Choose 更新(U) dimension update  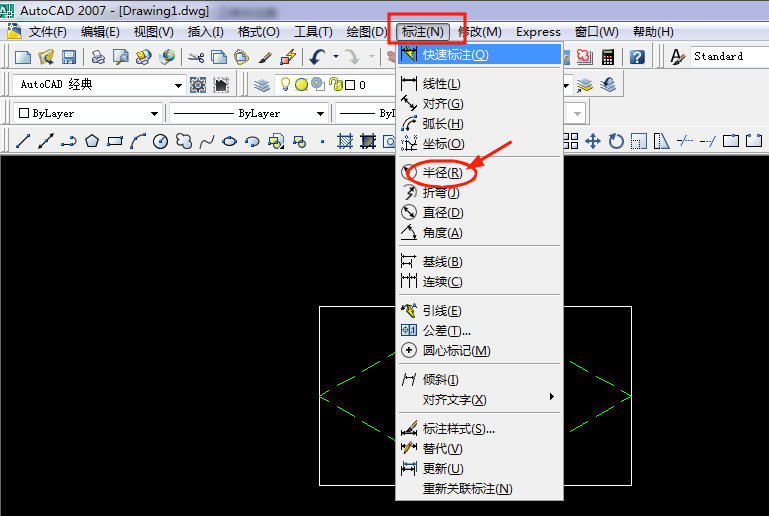479,468
